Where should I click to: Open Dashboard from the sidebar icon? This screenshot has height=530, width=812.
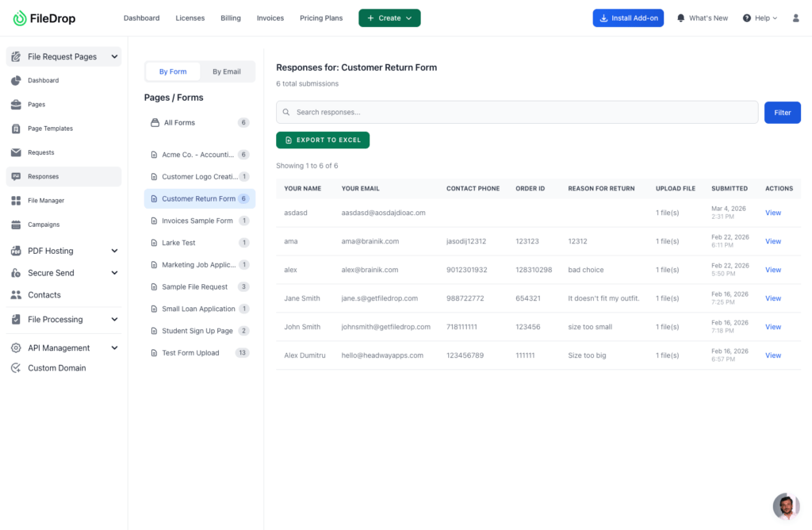[x=17, y=80]
